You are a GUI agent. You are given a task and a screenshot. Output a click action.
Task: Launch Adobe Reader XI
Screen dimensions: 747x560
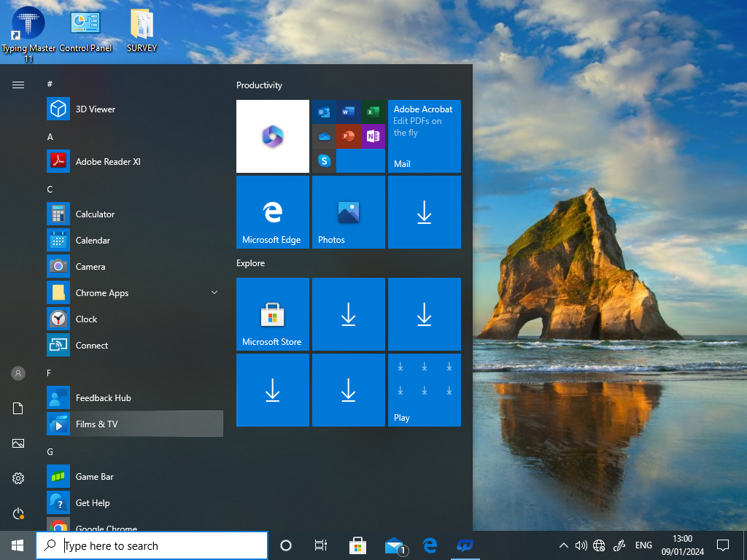pos(107,162)
